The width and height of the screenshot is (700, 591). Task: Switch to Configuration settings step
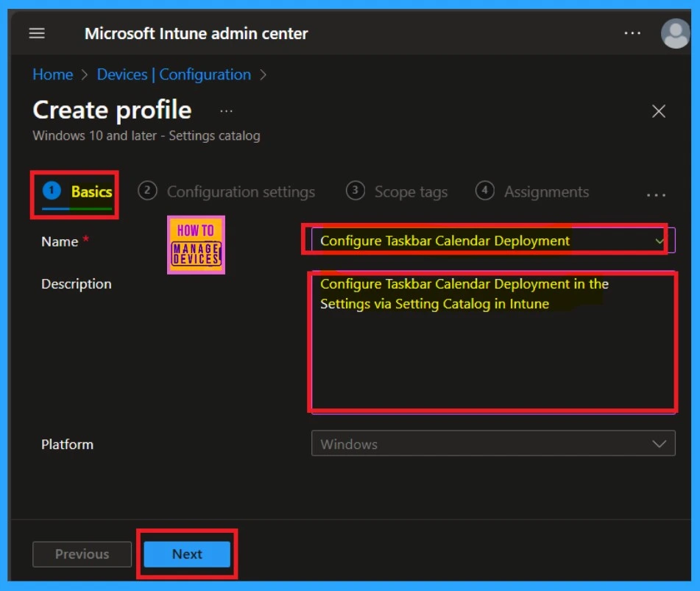[x=226, y=192]
